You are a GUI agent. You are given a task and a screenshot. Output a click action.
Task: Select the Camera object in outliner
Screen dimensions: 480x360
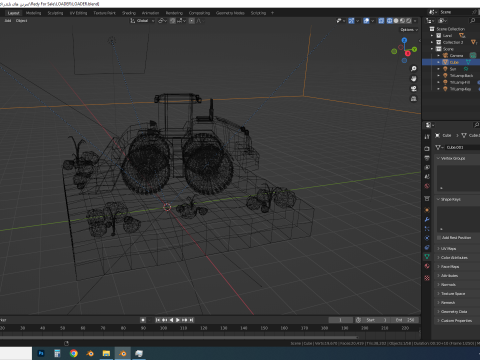point(456,56)
